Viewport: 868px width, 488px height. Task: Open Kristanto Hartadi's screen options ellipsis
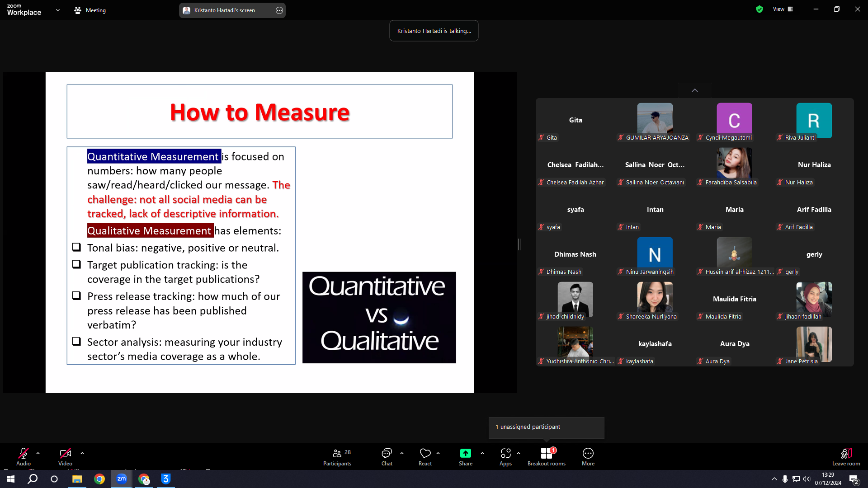tap(279, 10)
